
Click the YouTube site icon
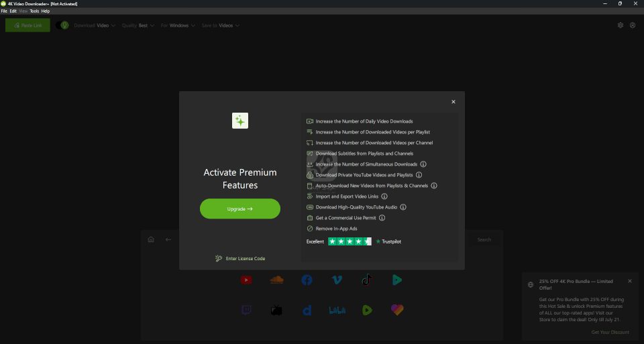click(x=246, y=280)
